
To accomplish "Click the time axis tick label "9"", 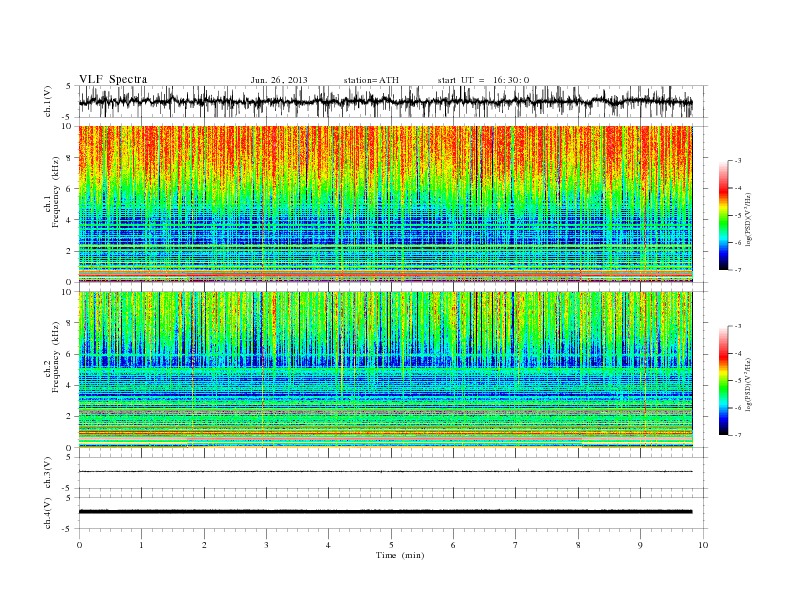I will [640, 545].
